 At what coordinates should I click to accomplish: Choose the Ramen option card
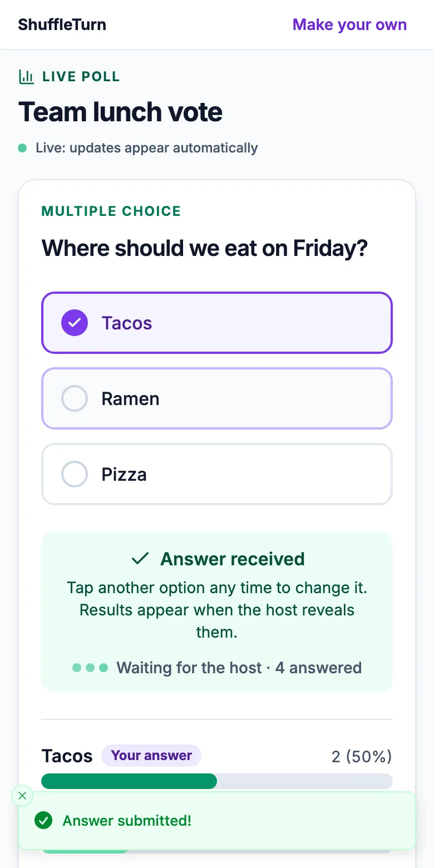[217, 398]
